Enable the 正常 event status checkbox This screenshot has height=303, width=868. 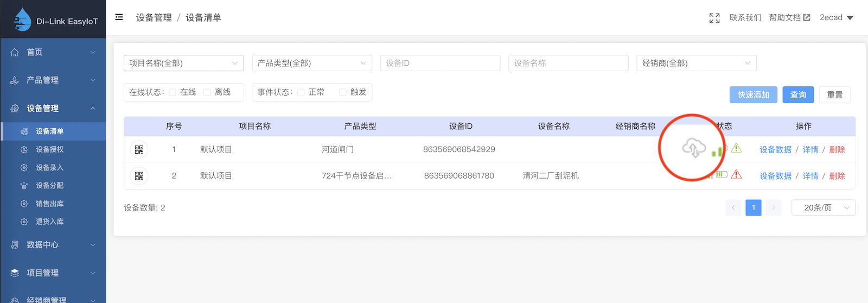point(301,92)
